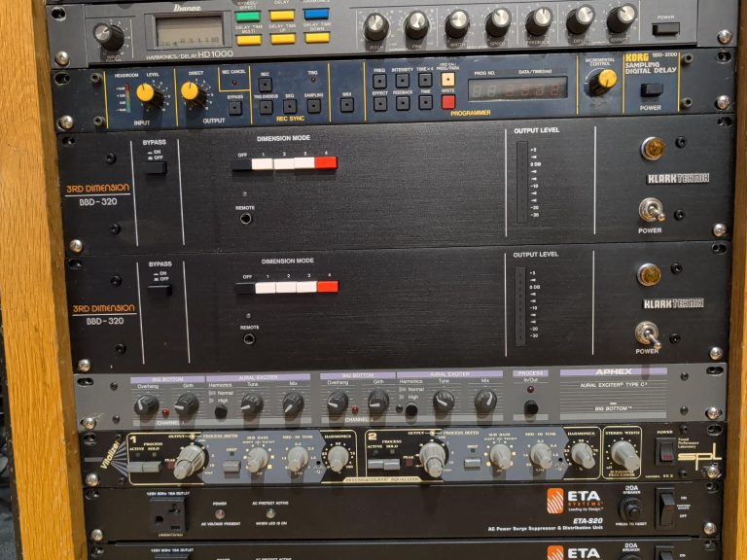Choose the Intensity button in Korg Programmer
This screenshot has width=747, height=560.
point(402,81)
